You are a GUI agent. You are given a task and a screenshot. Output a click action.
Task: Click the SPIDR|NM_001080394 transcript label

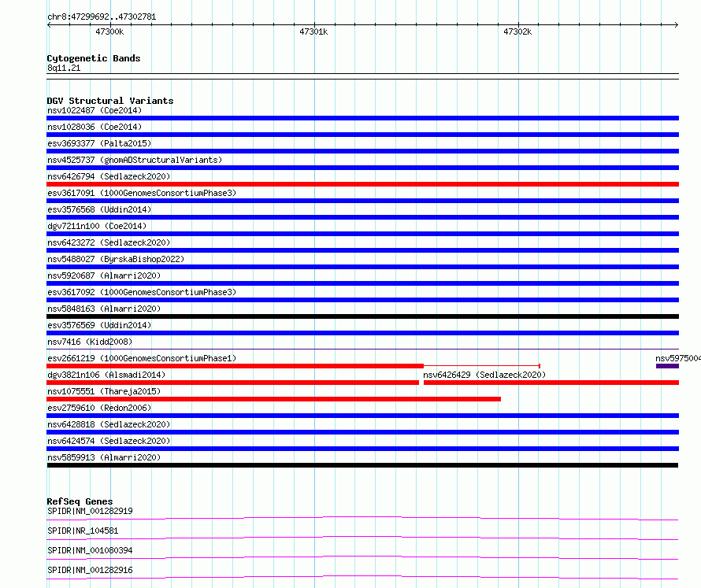coord(90,550)
